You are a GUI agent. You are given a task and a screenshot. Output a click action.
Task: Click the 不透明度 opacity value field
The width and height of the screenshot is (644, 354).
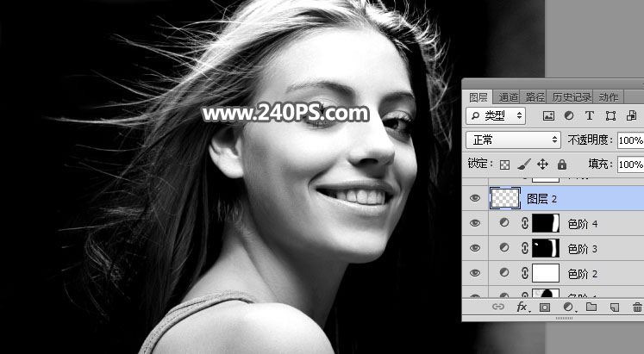(630, 140)
